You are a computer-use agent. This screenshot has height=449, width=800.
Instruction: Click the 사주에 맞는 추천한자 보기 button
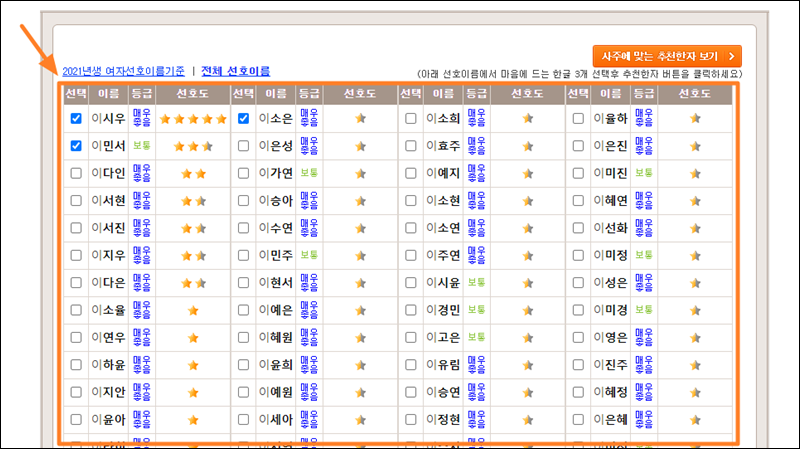(x=667, y=56)
